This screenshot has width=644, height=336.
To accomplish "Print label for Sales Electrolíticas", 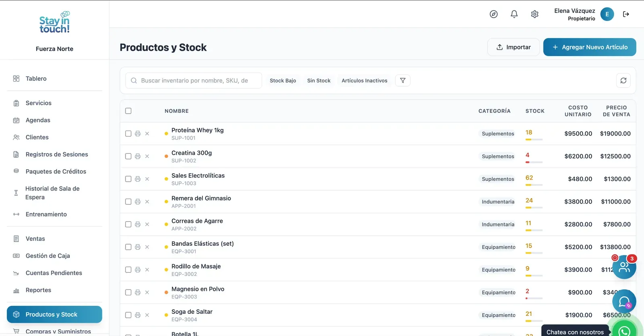I will pos(138,179).
